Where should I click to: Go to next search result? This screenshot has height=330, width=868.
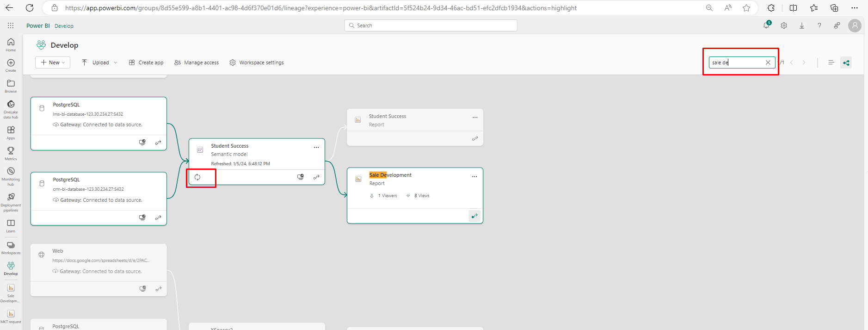pyautogui.click(x=804, y=62)
